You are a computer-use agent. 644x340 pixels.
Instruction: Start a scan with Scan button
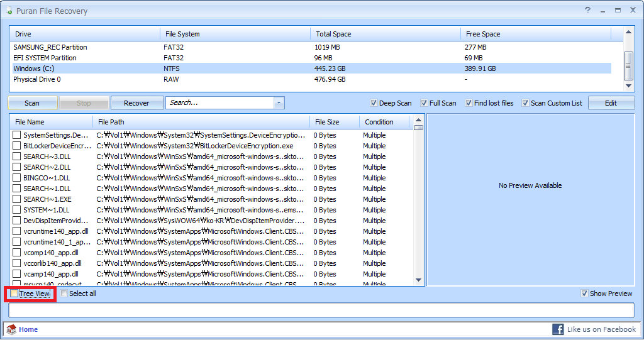(x=33, y=103)
